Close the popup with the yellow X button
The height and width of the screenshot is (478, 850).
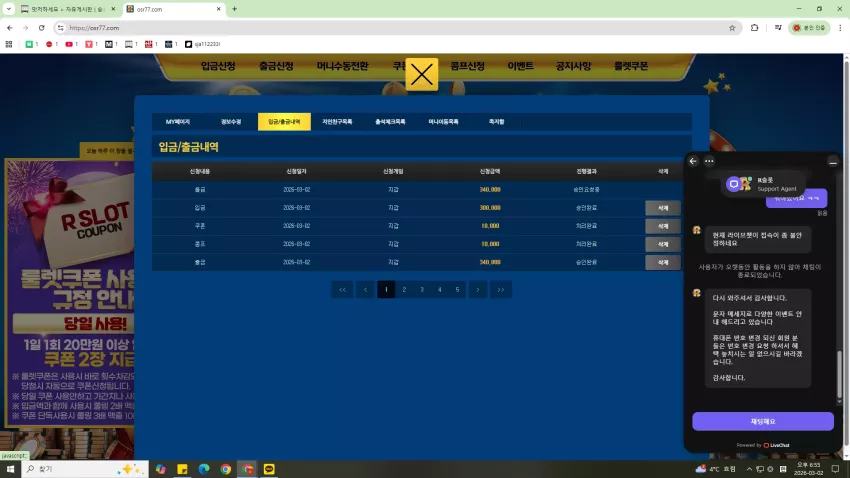click(x=421, y=74)
